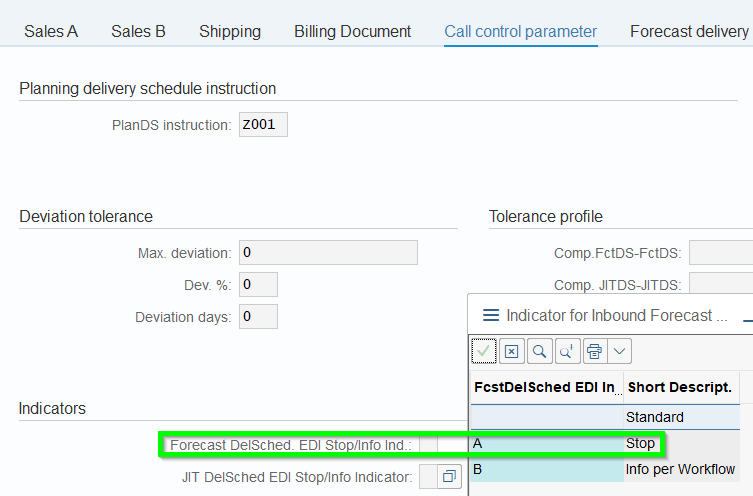This screenshot has height=496, width=753.
Task: Confirm selection with the green checkmark icon
Action: [x=484, y=351]
